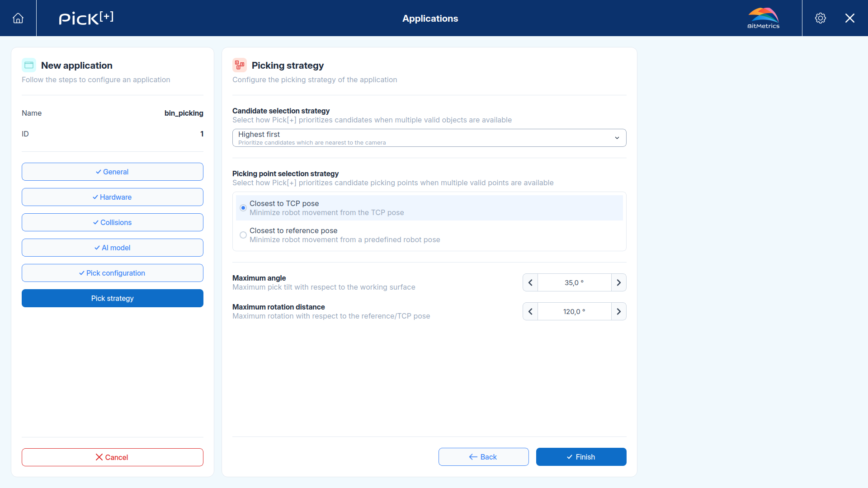The image size is (868, 488).
Task: Click the Picking point selection strategy heading
Action: click(x=285, y=174)
